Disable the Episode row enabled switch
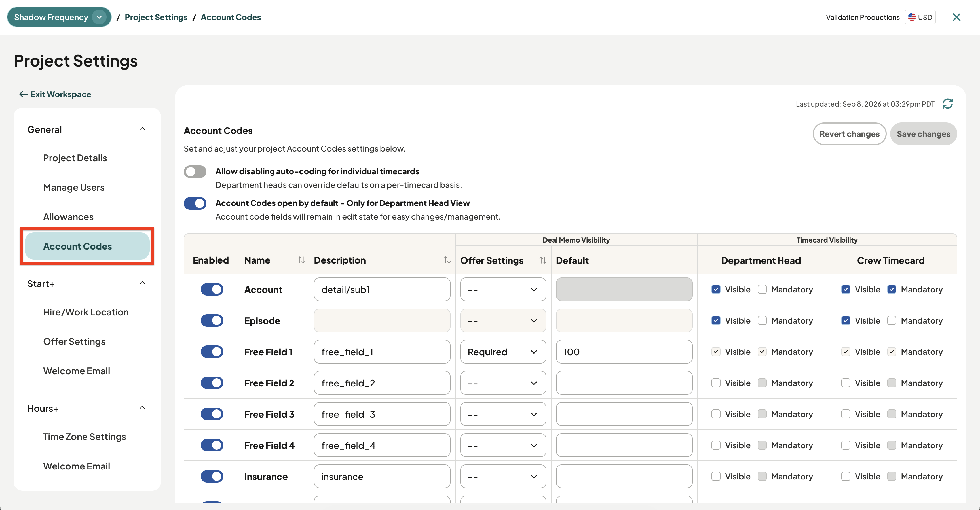The height and width of the screenshot is (510, 980). [x=212, y=320]
